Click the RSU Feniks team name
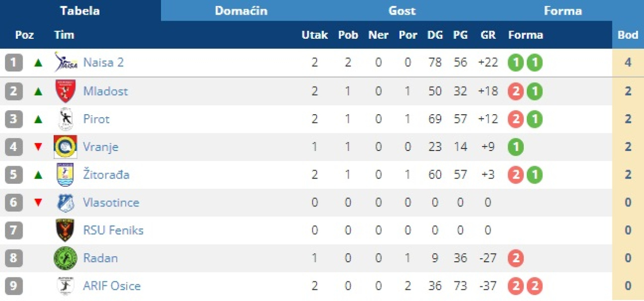 pyautogui.click(x=113, y=231)
